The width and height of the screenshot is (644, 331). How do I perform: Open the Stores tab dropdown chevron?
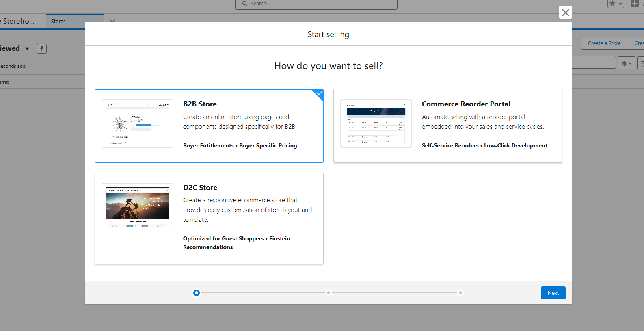tap(112, 21)
